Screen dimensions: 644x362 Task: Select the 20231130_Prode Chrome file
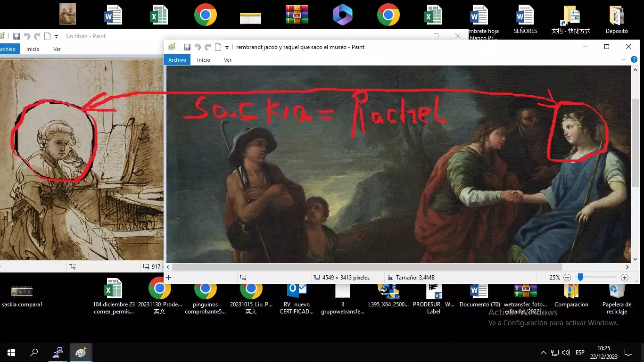point(160,296)
